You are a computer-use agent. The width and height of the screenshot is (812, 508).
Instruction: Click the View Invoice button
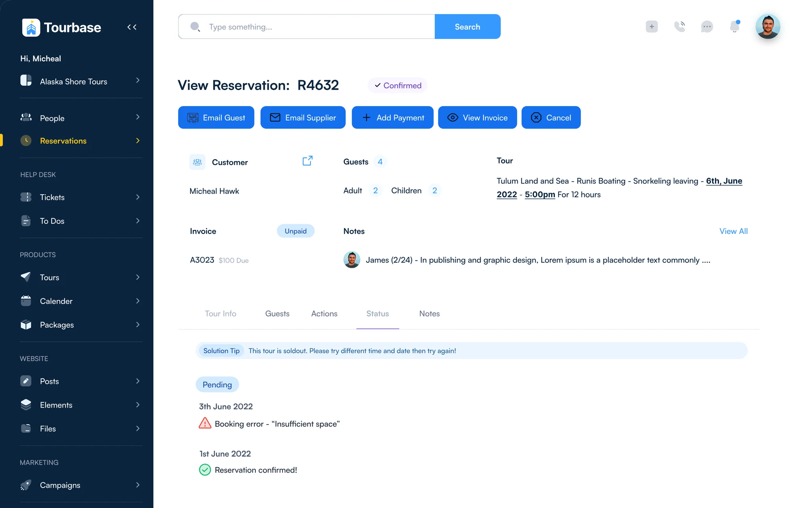coord(477,117)
